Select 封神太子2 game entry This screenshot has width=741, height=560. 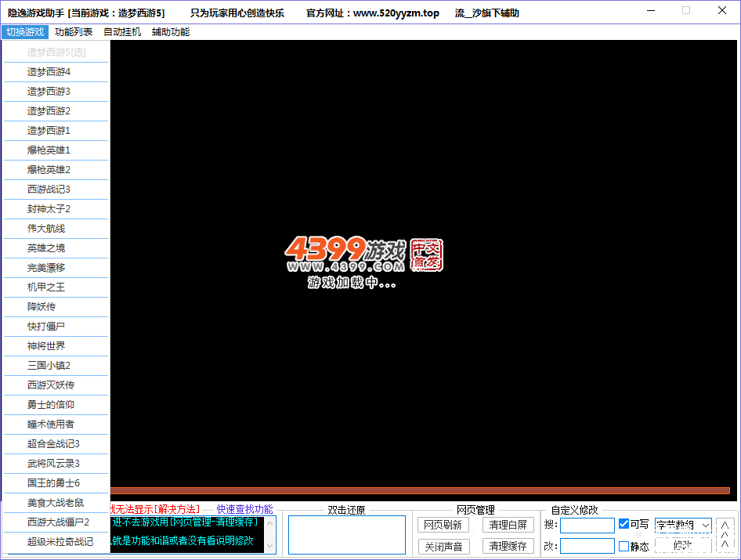[x=56, y=209]
